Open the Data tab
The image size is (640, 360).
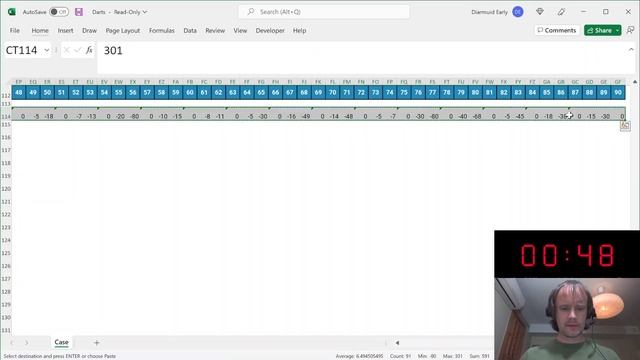tap(190, 31)
